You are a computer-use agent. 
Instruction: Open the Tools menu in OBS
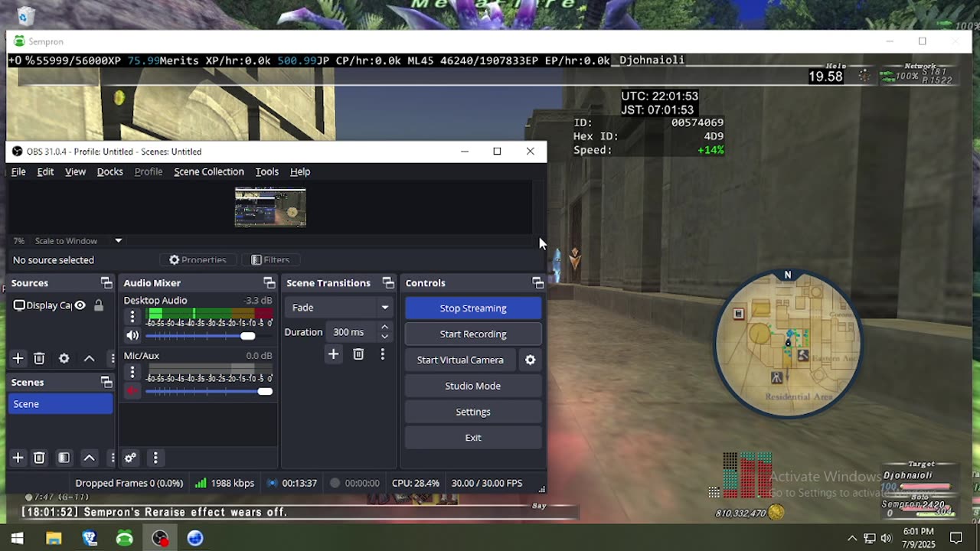[x=266, y=171]
